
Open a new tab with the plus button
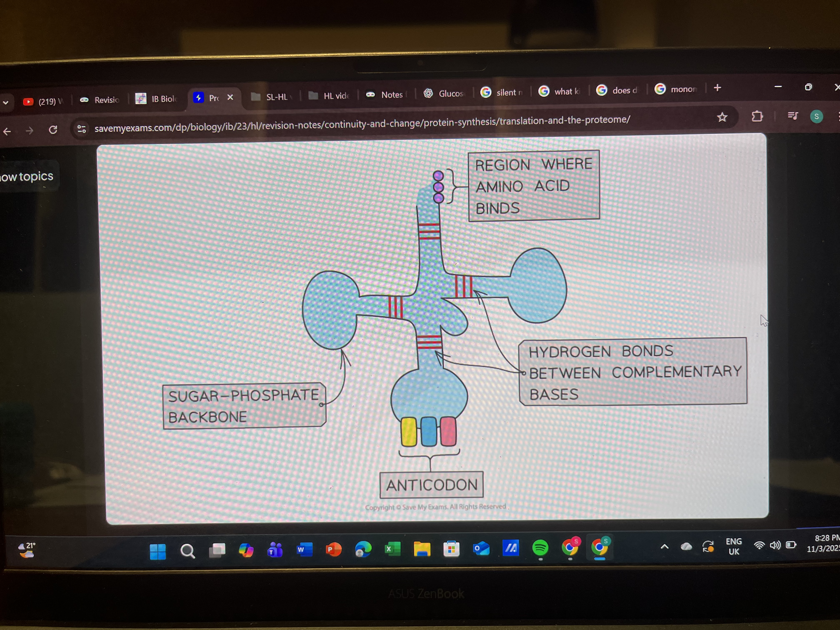point(717,88)
